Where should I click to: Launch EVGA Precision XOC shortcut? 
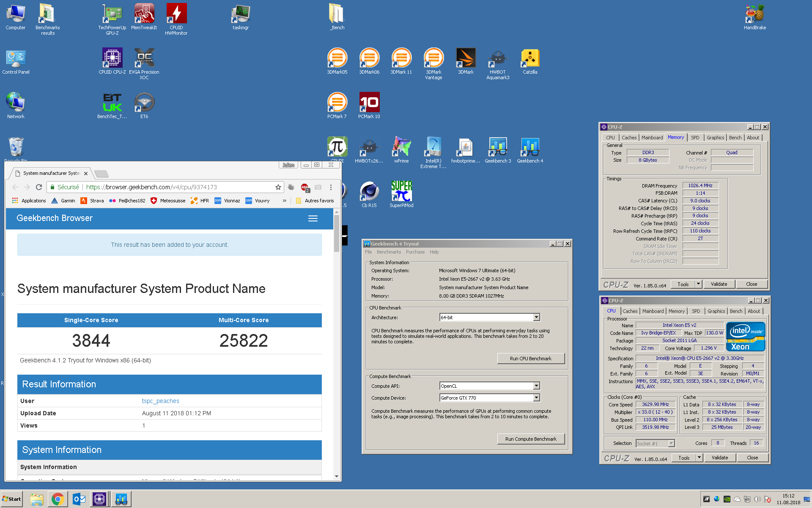point(144,63)
